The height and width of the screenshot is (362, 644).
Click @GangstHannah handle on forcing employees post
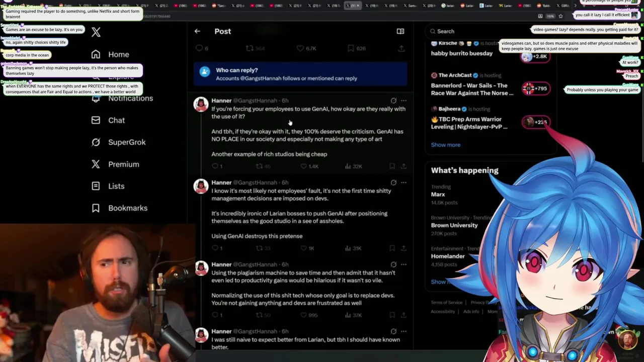[x=256, y=101]
